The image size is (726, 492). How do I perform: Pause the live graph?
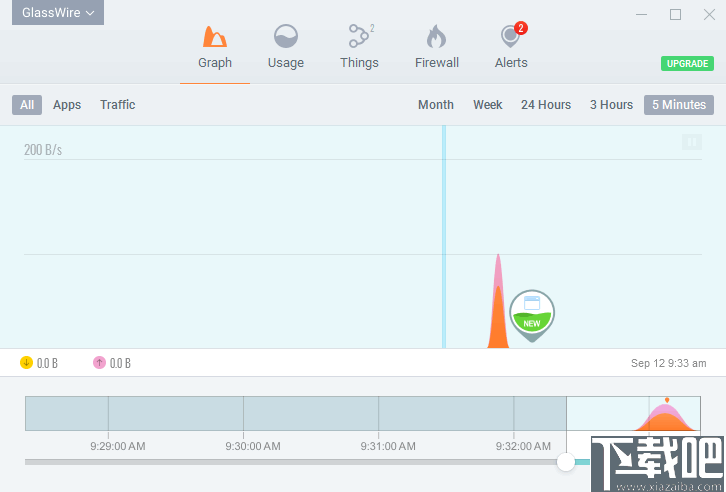point(692,142)
